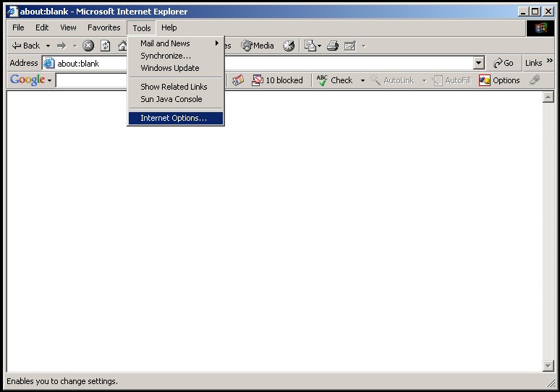The image size is (560, 392).
Task: Expand toolbar overflow arrow after Edit icon
Action: coord(364,46)
